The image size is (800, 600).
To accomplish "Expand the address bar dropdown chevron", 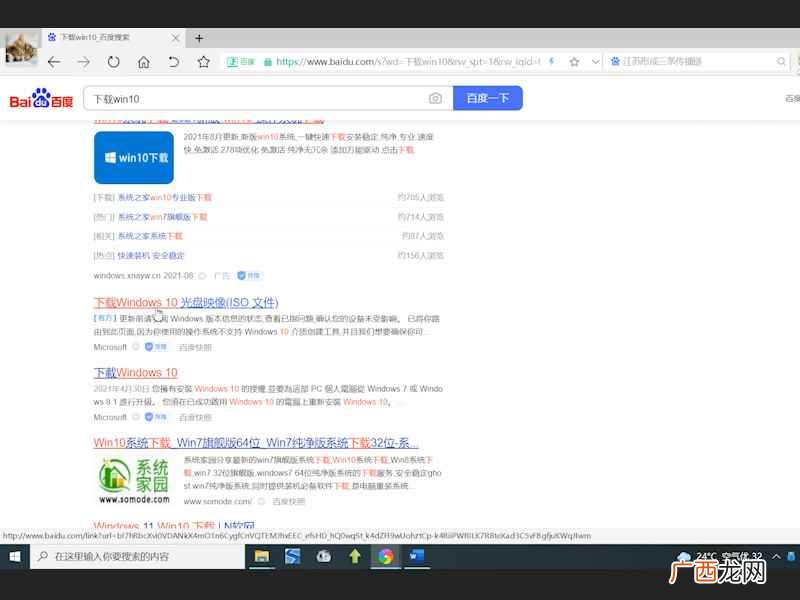I will click(595, 62).
